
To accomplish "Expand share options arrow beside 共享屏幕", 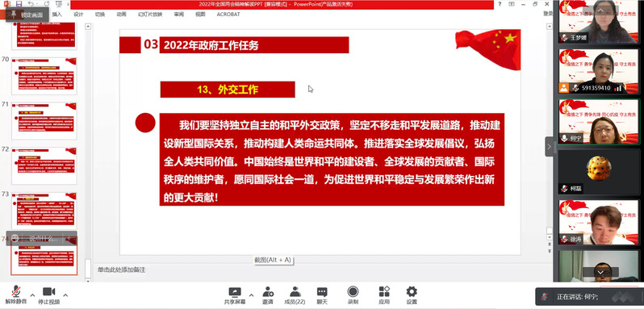I will [x=251, y=294].
